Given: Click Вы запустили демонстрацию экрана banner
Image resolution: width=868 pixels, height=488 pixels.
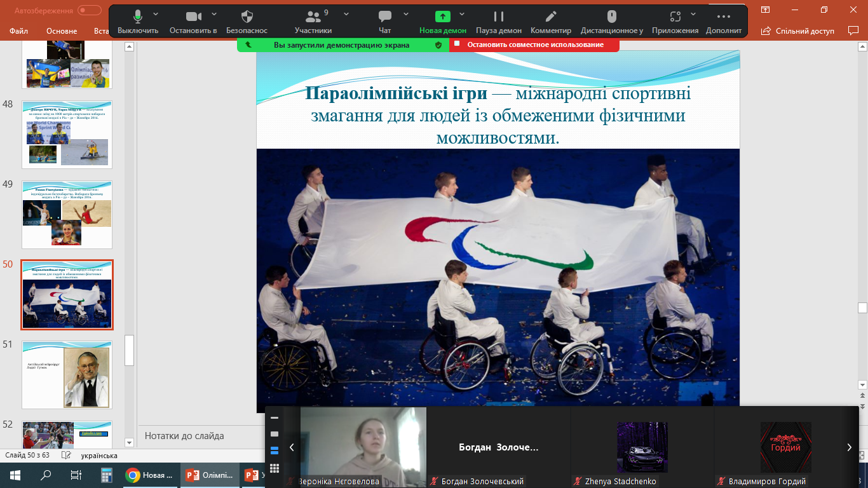Looking at the screenshot, I should coord(341,44).
